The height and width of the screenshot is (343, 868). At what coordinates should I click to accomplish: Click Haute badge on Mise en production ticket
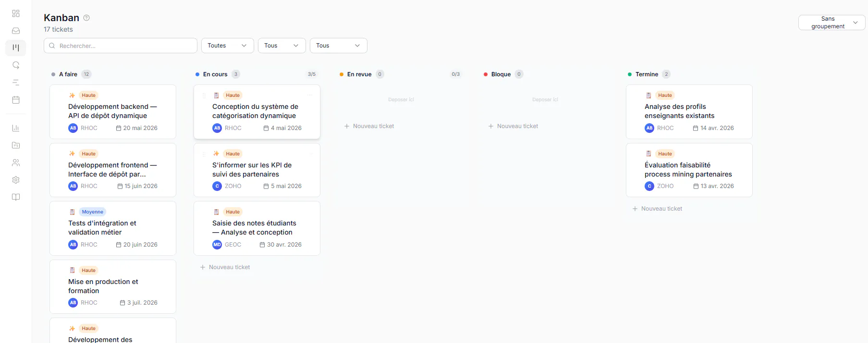(89, 271)
